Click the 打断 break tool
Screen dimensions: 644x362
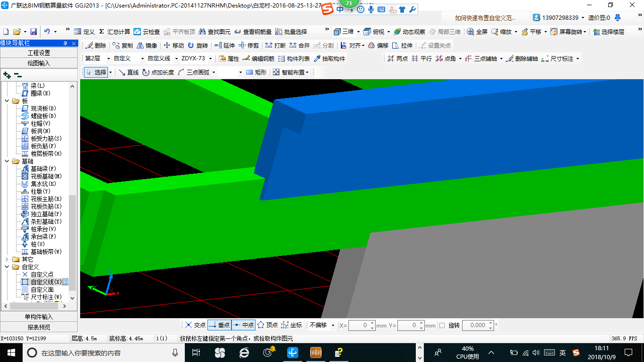pyautogui.click(x=275, y=45)
